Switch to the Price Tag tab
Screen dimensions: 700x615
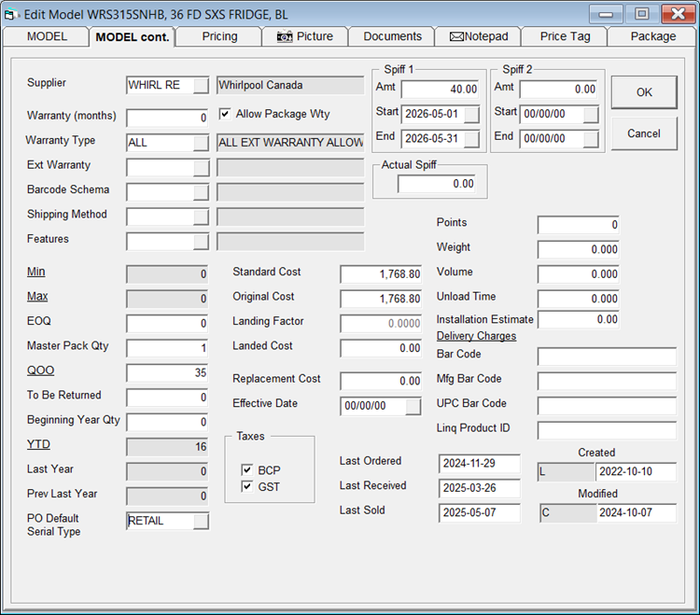tap(566, 36)
